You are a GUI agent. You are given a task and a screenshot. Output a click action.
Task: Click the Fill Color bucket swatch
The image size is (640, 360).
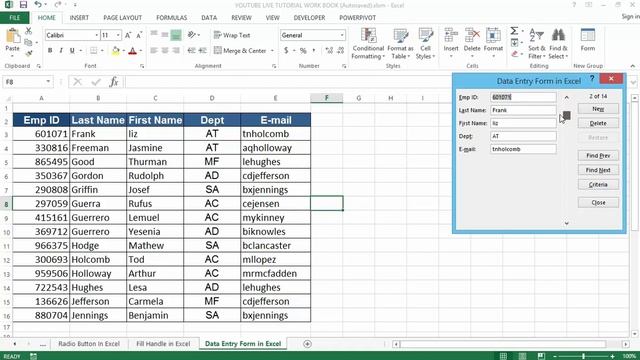click(116, 51)
